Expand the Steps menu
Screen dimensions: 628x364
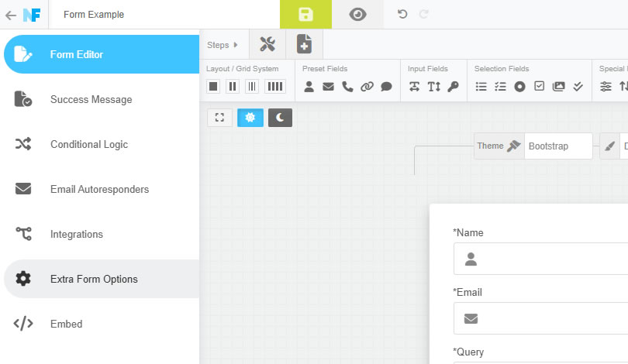pyautogui.click(x=223, y=45)
